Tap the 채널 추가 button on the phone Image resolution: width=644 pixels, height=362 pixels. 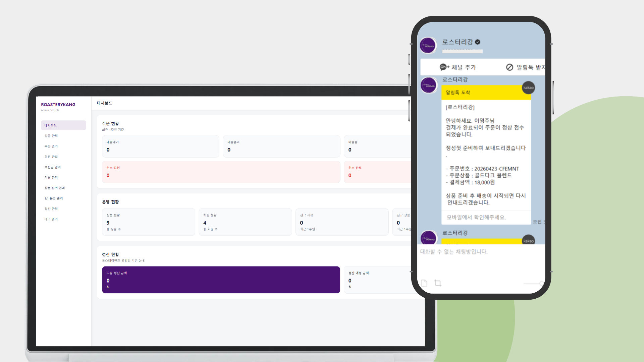click(x=458, y=67)
